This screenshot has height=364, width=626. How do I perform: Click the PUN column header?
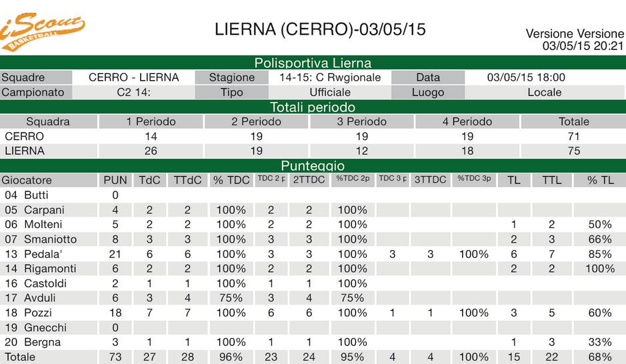115,180
